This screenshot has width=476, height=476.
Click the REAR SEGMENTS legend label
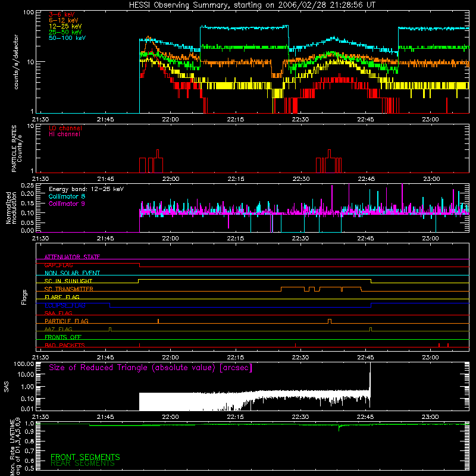[x=83, y=464]
